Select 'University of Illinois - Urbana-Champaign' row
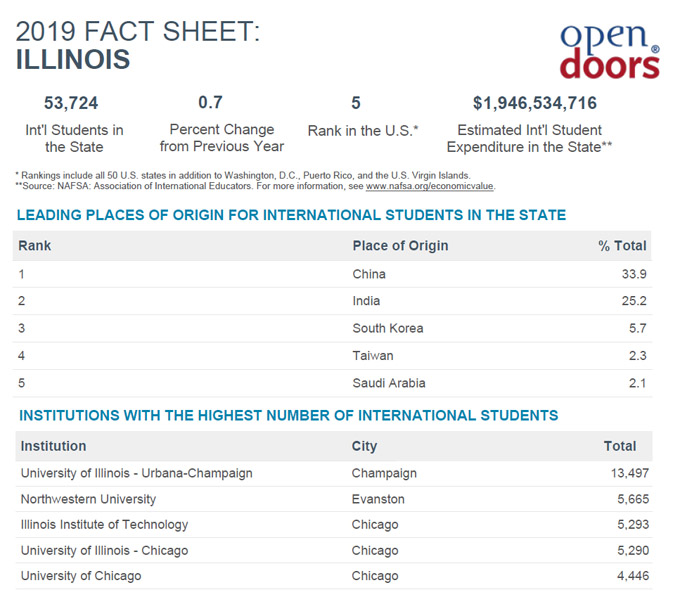 [334, 473]
